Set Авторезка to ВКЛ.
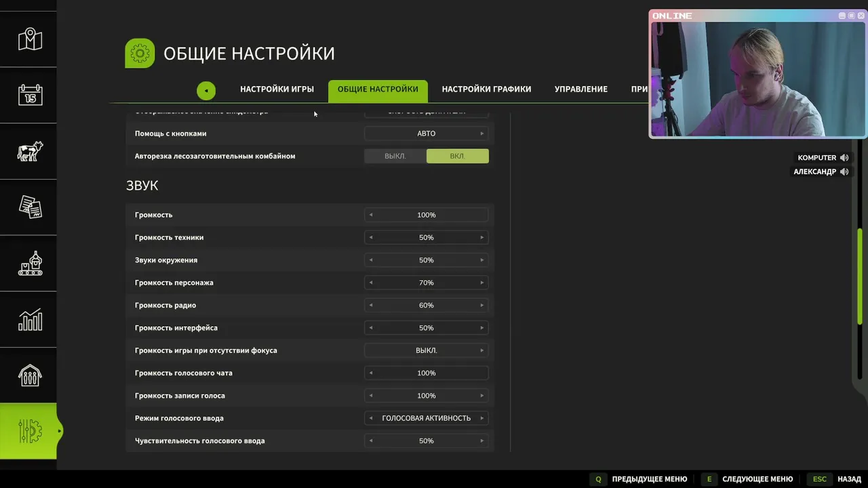Image resolution: width=868 pixels, height=488 pixels. tap(457, 156)
